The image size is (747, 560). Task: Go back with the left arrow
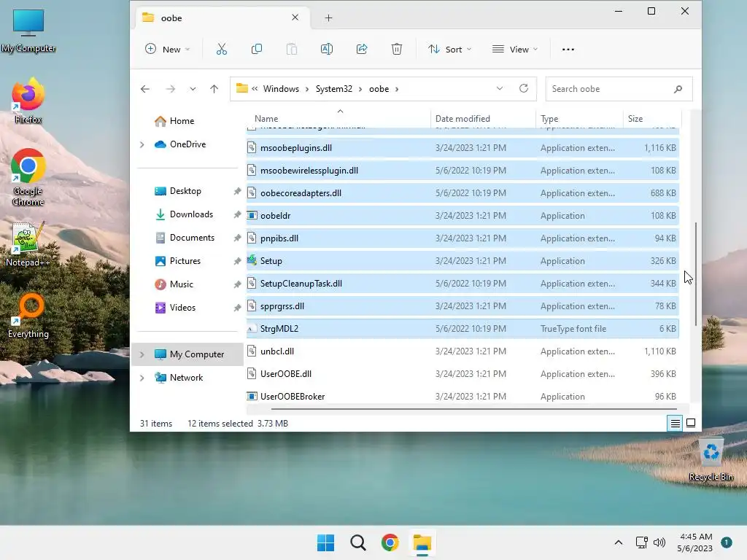145,89
